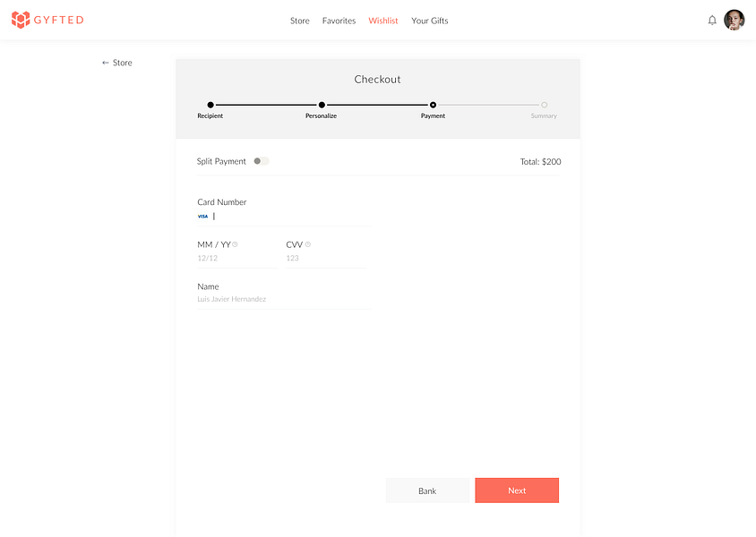The width and height of the screenshot is (756, 537).
Task: Open the Your Gifts menu item
Action: coord(430,21)
